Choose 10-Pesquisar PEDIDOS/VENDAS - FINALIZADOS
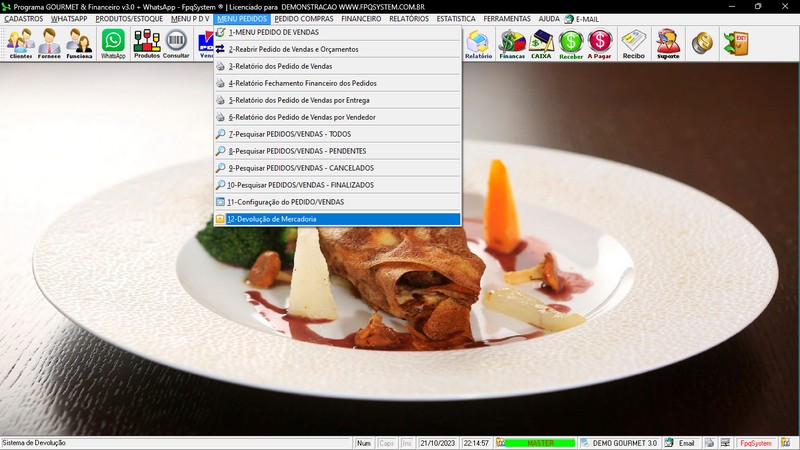 pos(337,185)
